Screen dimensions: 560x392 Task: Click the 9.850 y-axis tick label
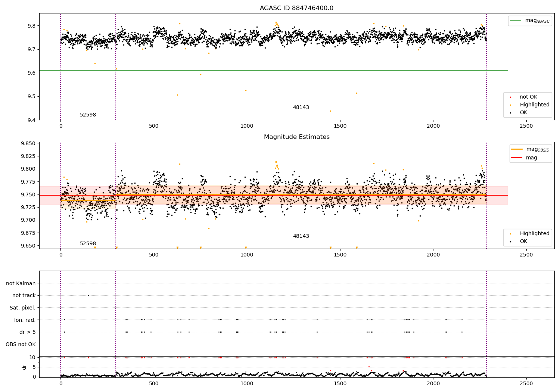click(28, 143)
